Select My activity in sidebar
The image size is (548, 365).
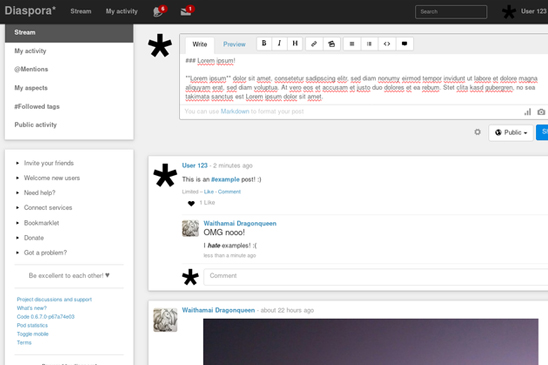click(30, 51)
